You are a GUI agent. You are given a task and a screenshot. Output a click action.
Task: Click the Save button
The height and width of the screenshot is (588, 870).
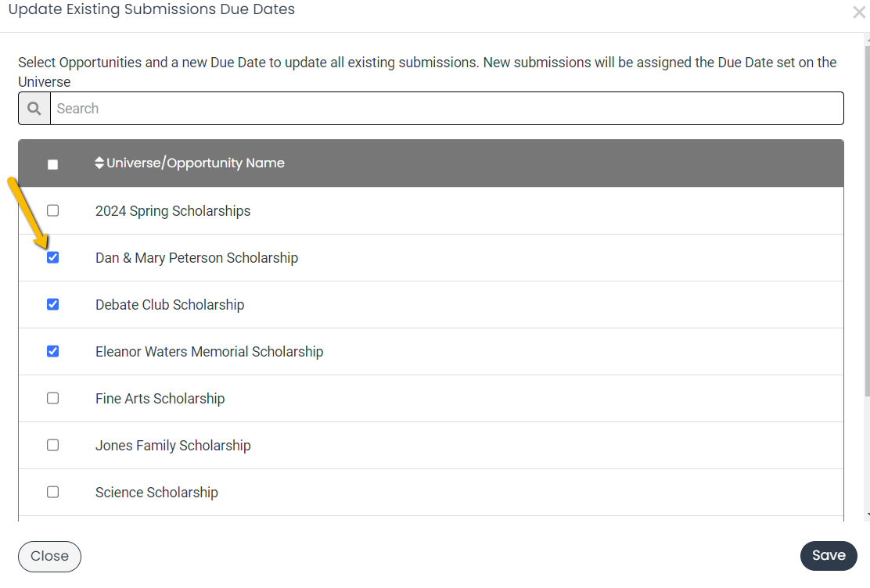pos(829,556)
